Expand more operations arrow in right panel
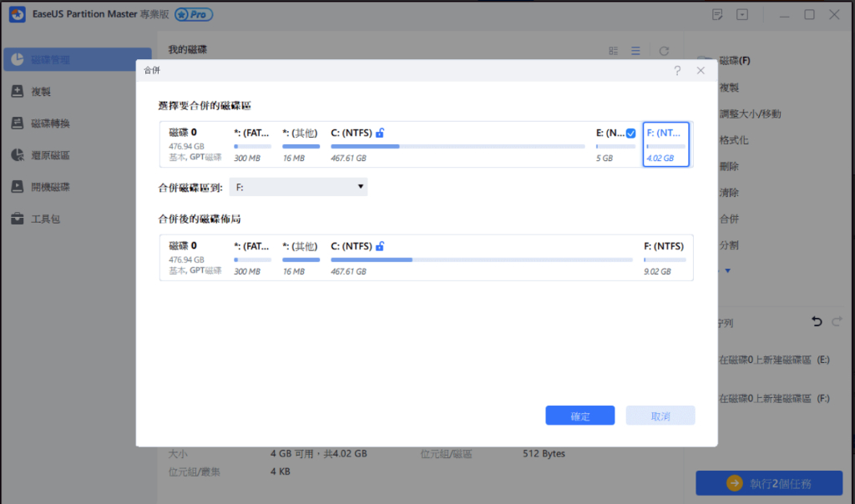Viewport: 855px width, 504px height. click(x=727, y=271)
